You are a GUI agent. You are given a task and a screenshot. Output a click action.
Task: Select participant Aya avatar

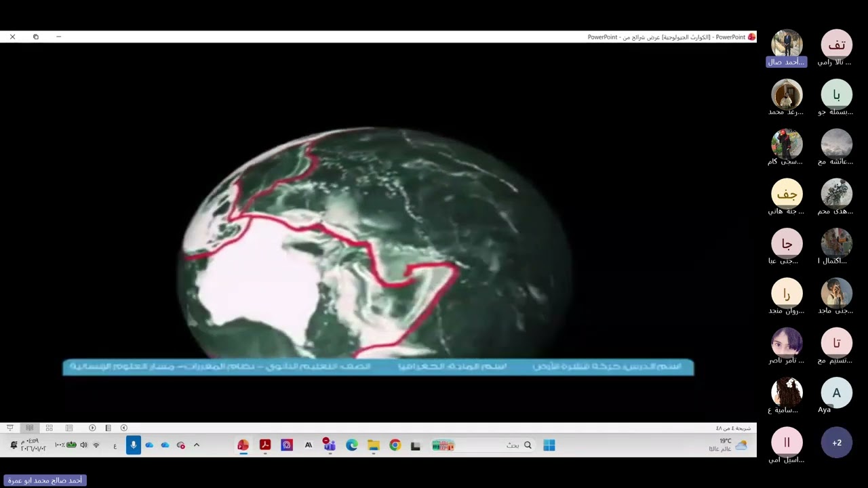837,393
